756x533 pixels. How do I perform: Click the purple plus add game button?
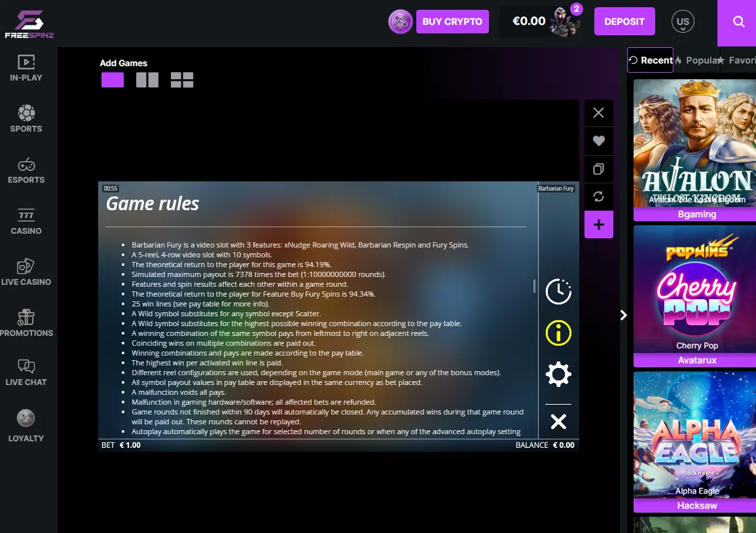coord(599,225)
